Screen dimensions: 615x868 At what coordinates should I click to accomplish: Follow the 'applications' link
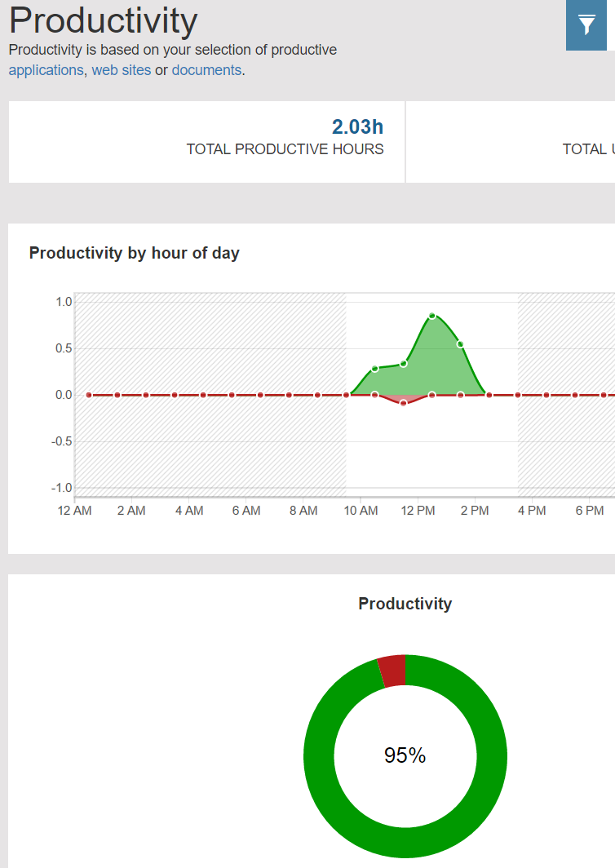[46, 70]
